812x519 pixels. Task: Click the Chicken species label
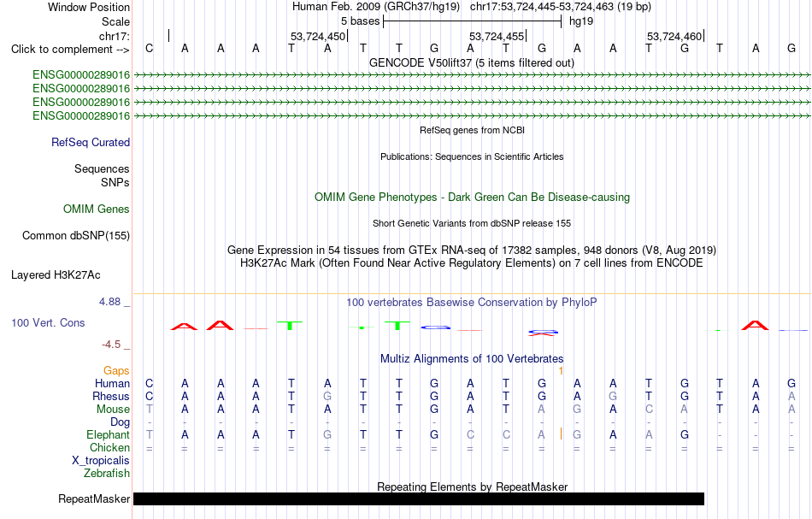[109, 448]
